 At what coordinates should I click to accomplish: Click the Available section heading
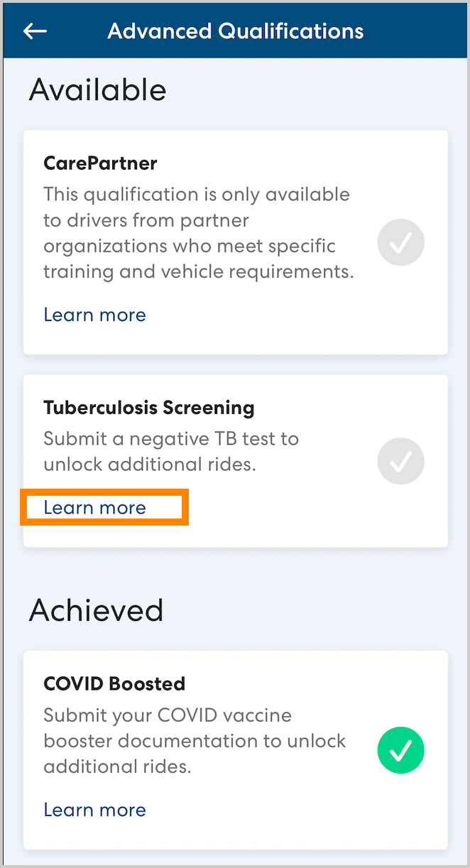click(97, 90)
